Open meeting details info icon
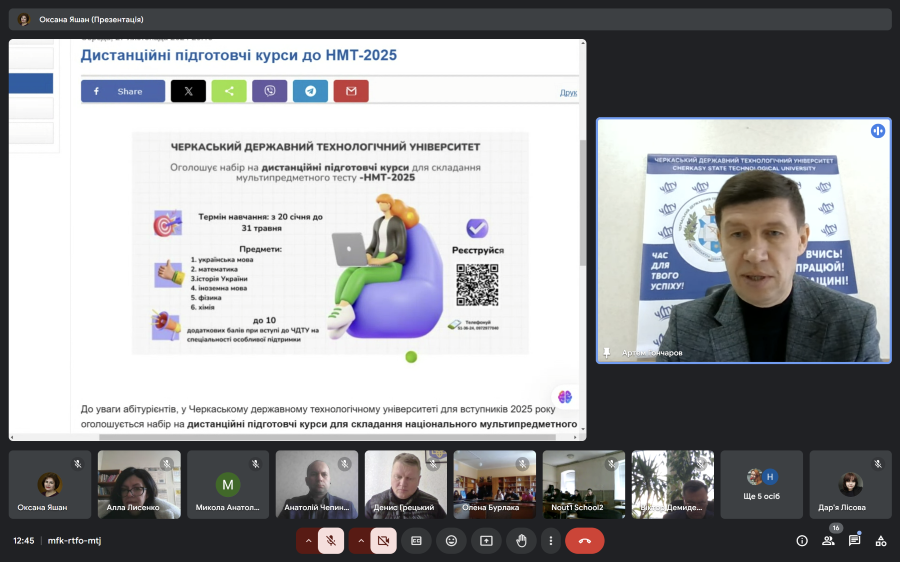This screenshot has height=562, width=900. [802, 541]
